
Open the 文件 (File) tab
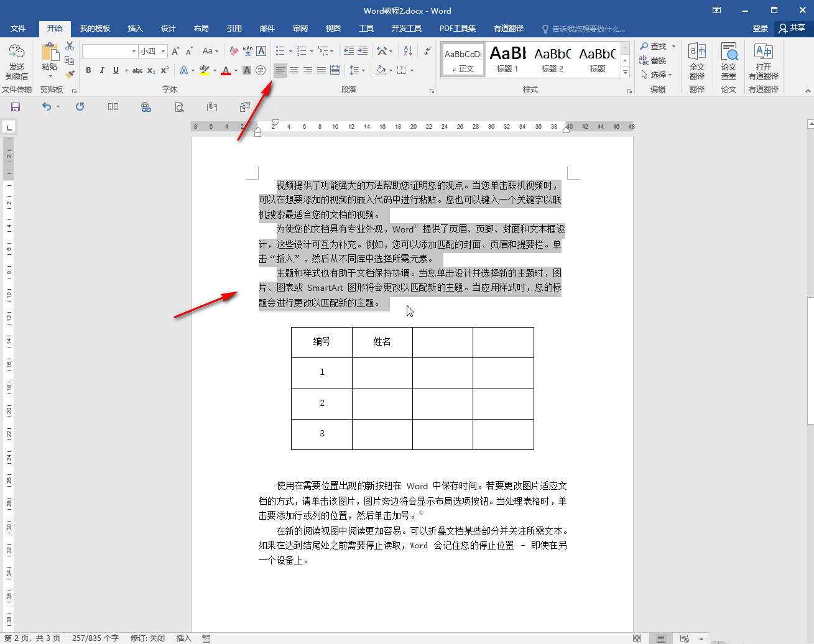[x=18, y=29]
